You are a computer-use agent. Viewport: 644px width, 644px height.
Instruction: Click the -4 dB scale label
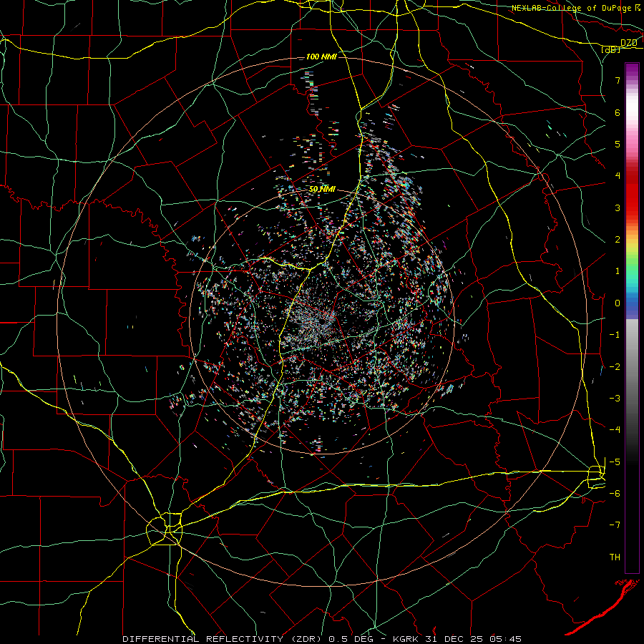click(615, 430)
